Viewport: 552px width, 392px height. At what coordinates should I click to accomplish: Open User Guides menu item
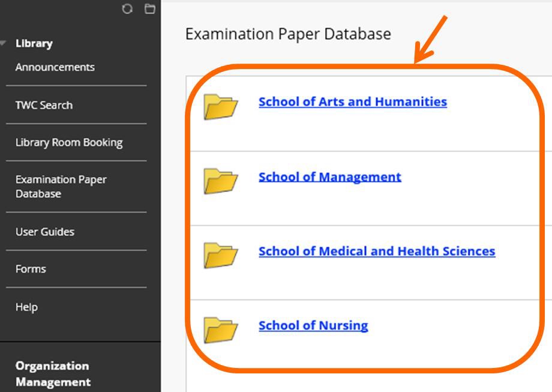click(x=45, y=232)
